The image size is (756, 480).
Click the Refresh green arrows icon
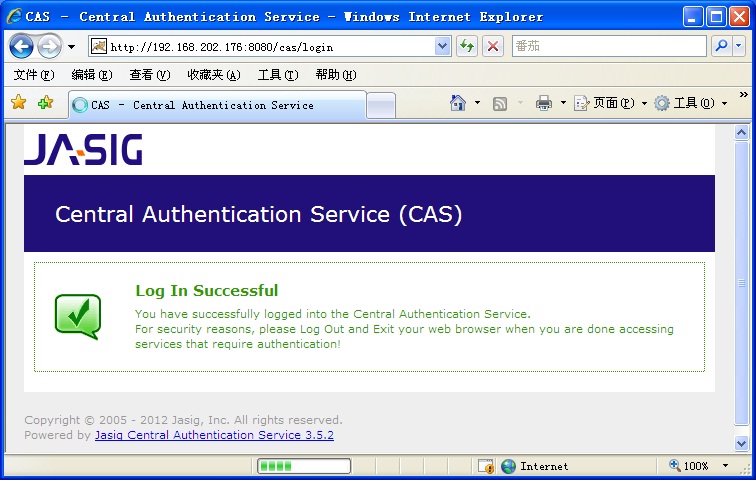tap(467, 46)
